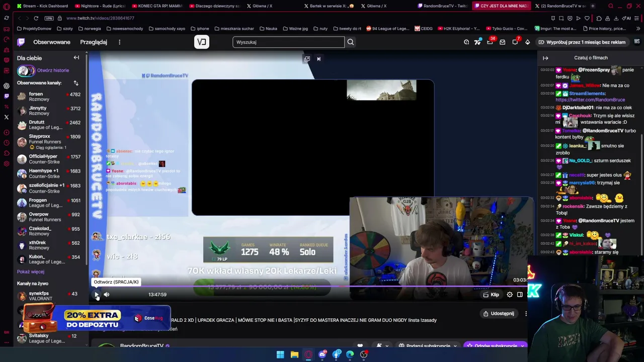Open Slayproxx channel in sidebar
The image size is (644, 362).
click(x=49, y=141)
